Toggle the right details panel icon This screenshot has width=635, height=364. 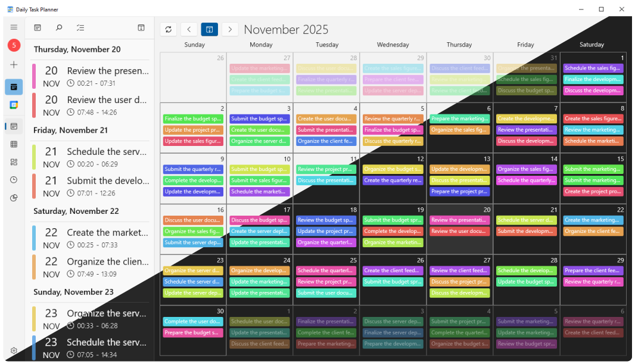(141, 27)
